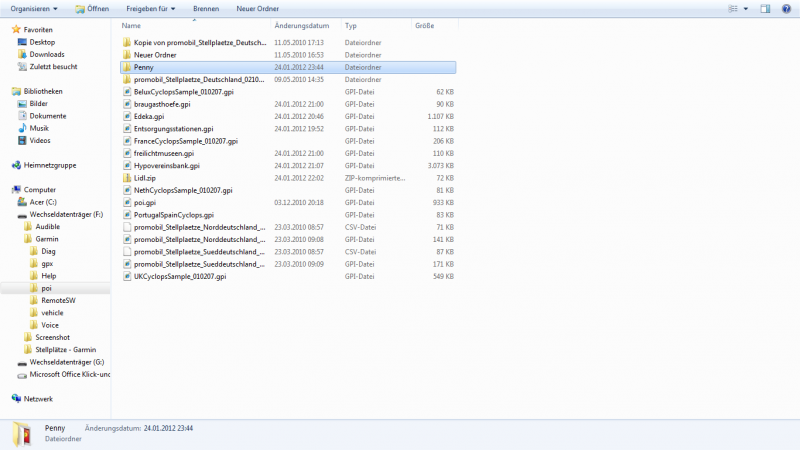This screenshot has height=450, width=800.
Task: Select the Lidl.zip archive icon
Action: click(x=126, y=178)
